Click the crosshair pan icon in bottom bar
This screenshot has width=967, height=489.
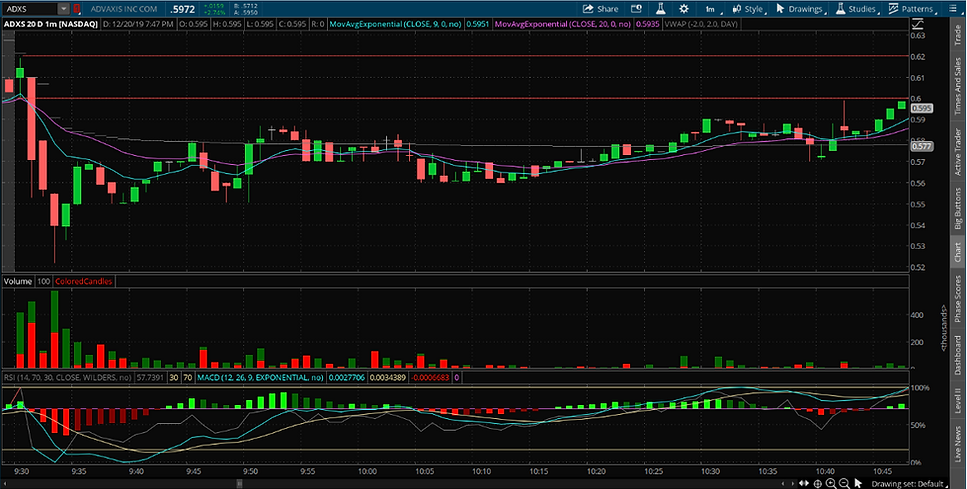818,483
